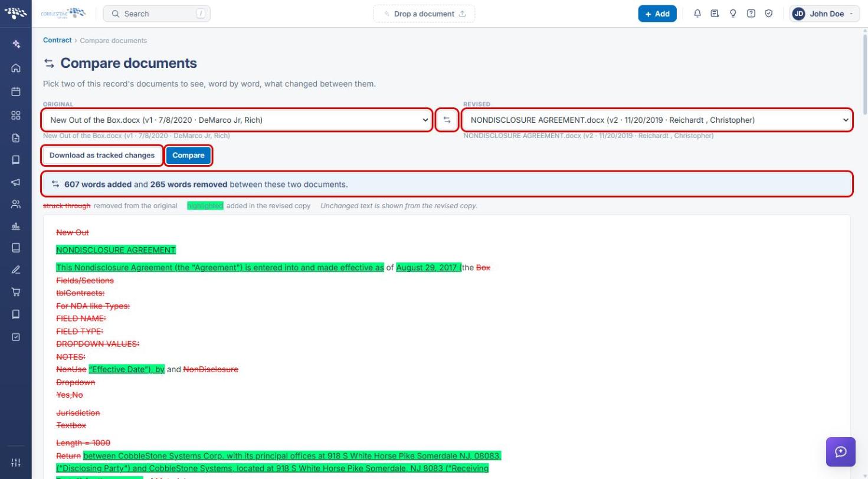Open the sliders settings icon at sidebar bottom
868x479 pixels.
16,462
